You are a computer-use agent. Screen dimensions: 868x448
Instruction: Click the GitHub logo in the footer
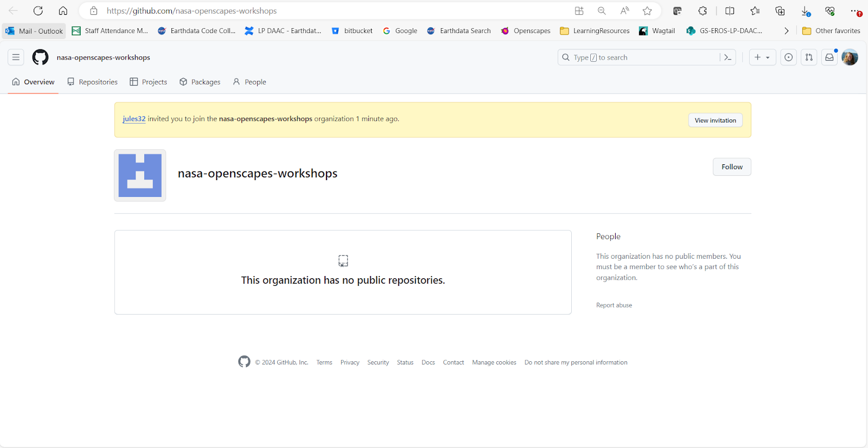click(x=244, y=362)
